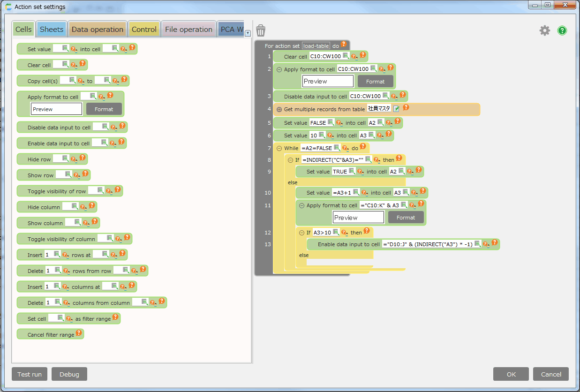Collapse the While =A2=FALSE loop block
The image size is (580, 392).
click(279, 148)
